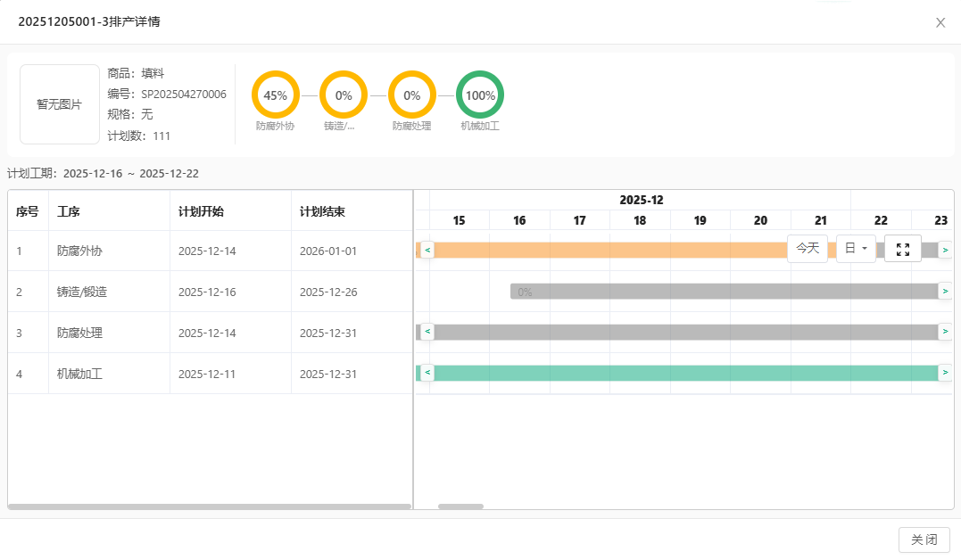This screenshot has width=961, height=560.
Task: Click the 暂无图片 product image placeholder
Action: (x=59, y=104)
